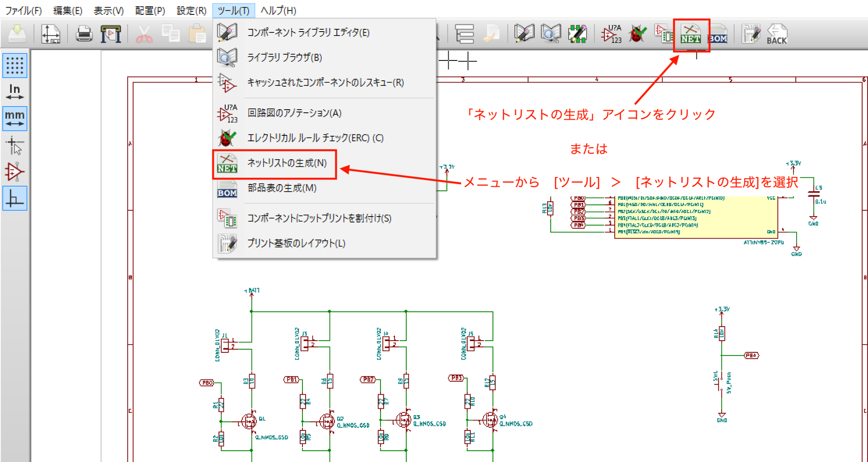
Task: Open the 表示 view menu
Action: click(x=108, y=10)
